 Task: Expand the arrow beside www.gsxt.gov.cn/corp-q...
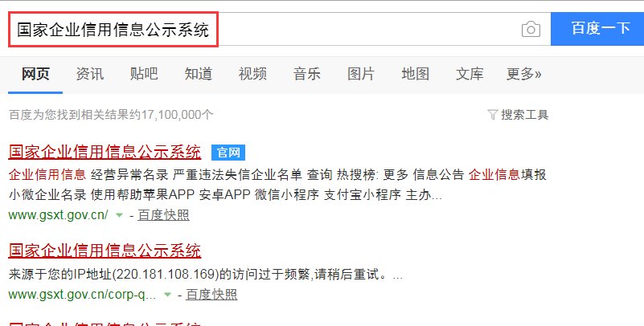[x=167, y=295]
